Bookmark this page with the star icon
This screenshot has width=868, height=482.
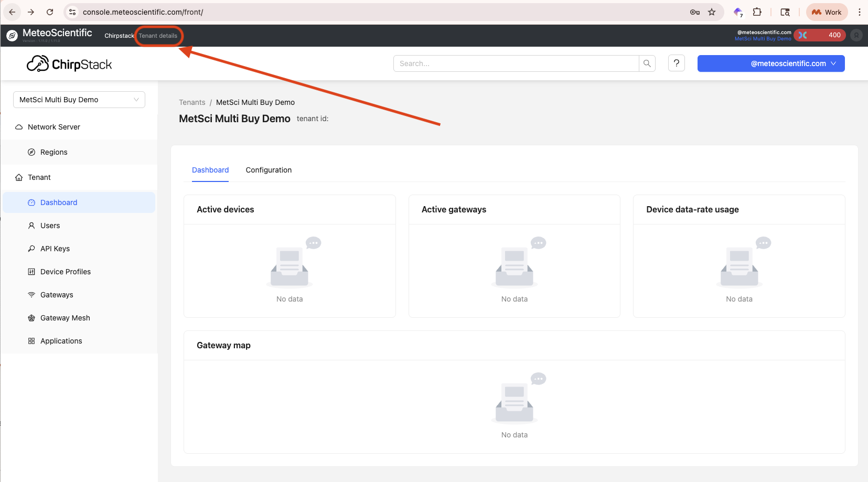(712, 12)
